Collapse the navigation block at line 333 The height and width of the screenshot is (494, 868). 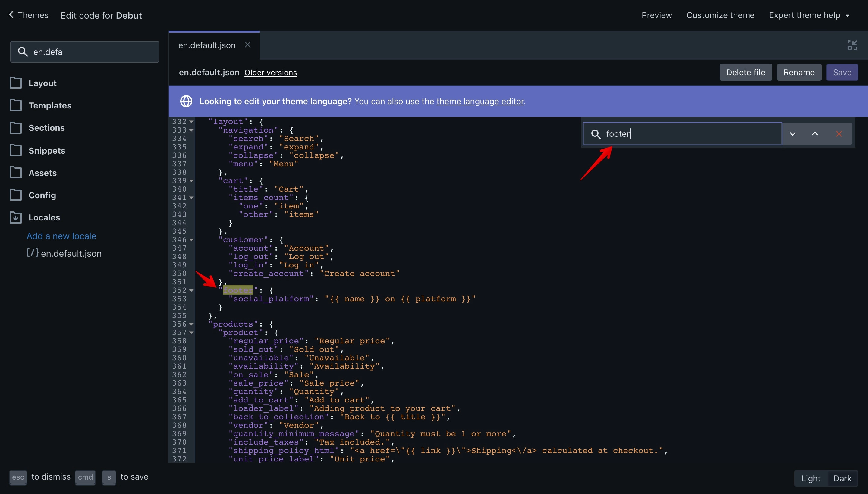[191, 130]
